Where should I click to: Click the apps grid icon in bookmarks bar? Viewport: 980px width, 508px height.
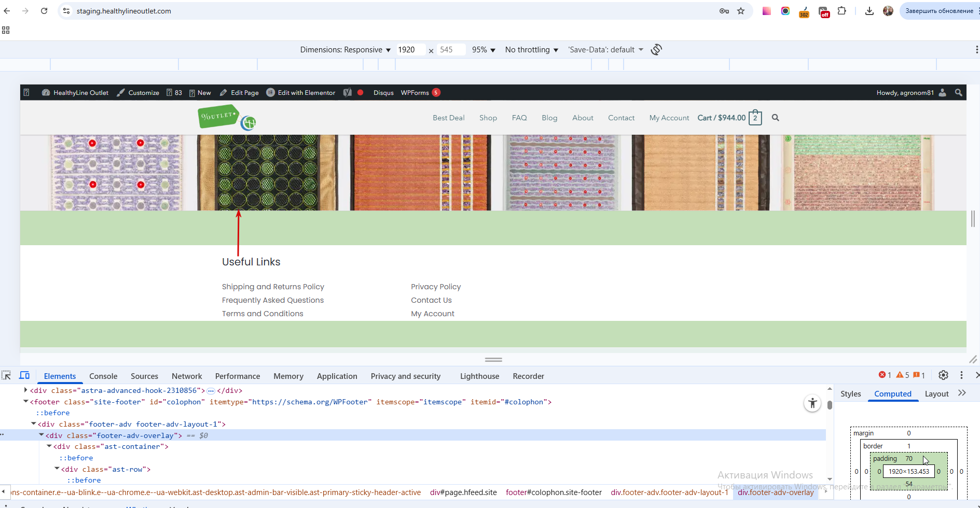[6, 30]
